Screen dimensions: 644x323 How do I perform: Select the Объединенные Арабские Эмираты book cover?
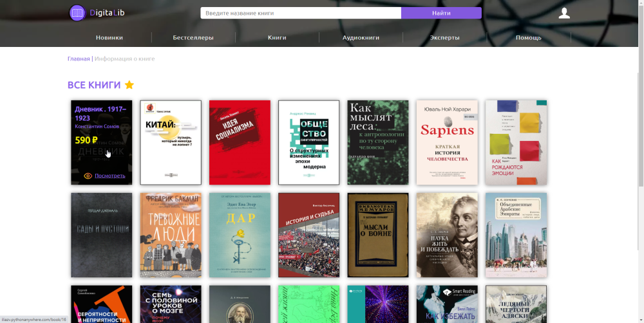coord(516,235)
